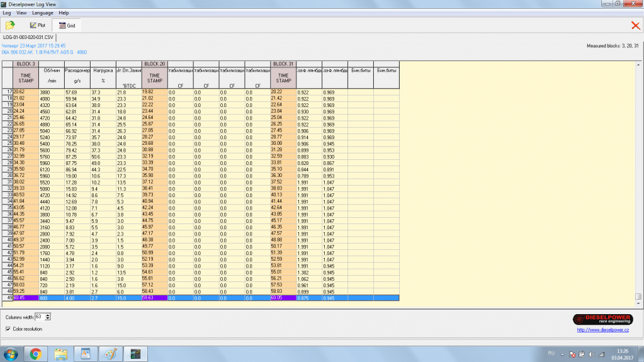
Task: Click the RU language indicator
Action: [x=551, y=354]
